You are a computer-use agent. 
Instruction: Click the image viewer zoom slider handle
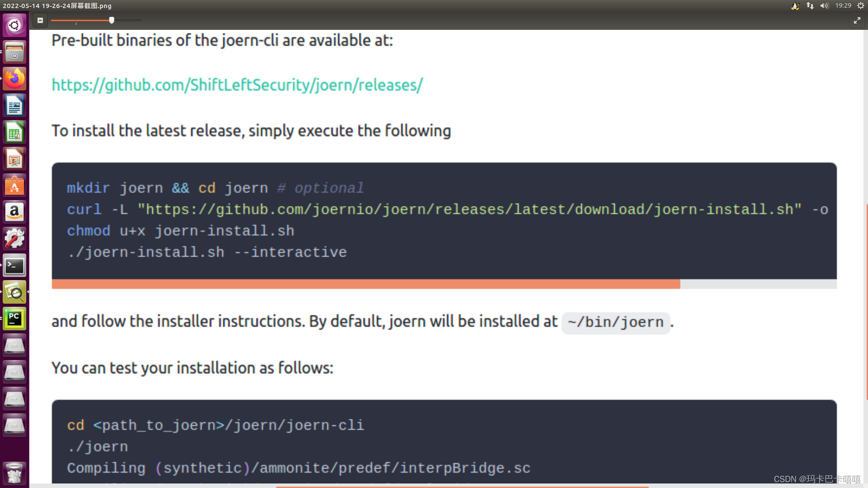(112, 20)
